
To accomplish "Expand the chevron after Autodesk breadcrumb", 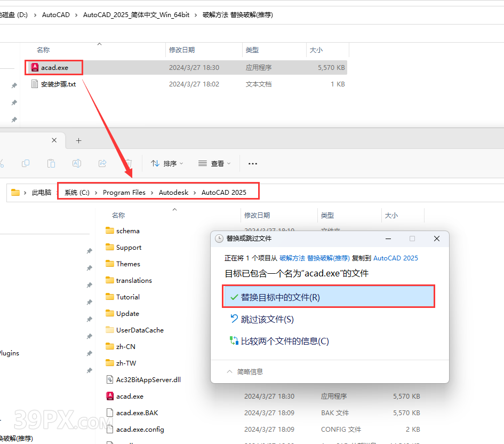I will coord(195,193).
